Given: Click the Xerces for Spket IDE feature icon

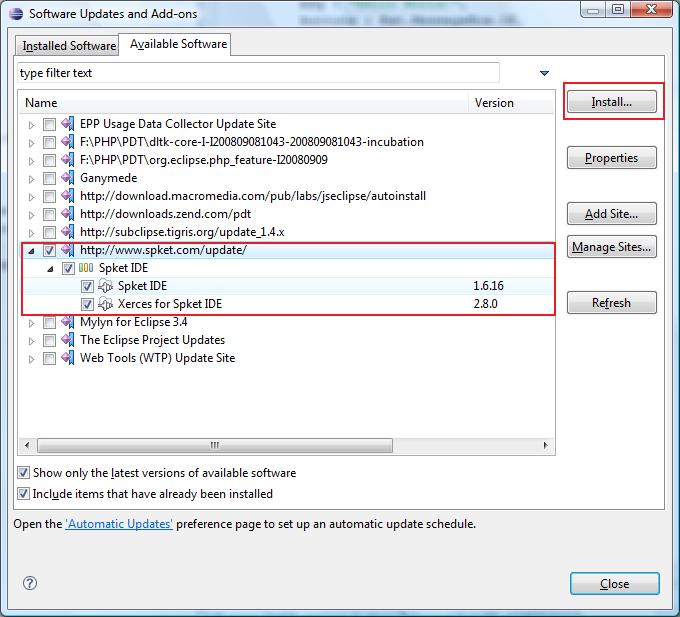Looking at the screenshot, I should (x=105, y=304).
